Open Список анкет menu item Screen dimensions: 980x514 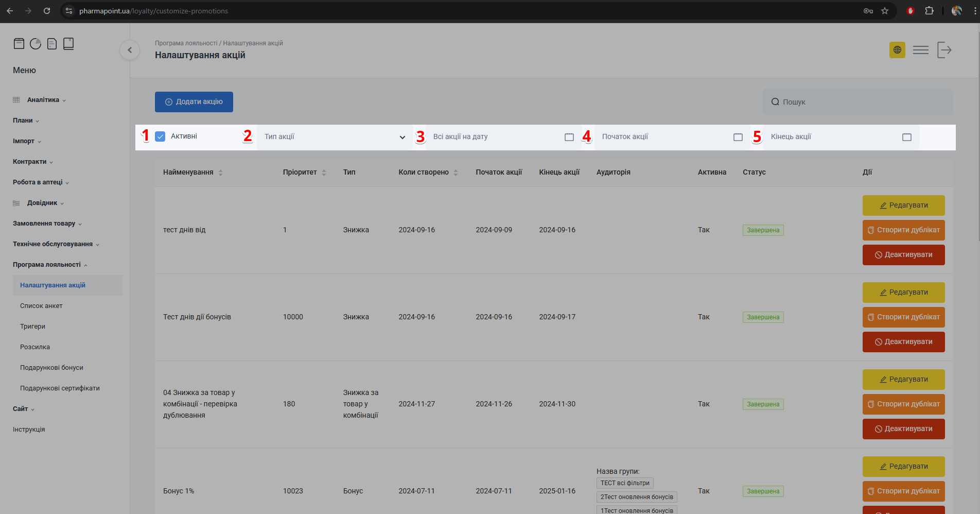(x=41, y=306)
